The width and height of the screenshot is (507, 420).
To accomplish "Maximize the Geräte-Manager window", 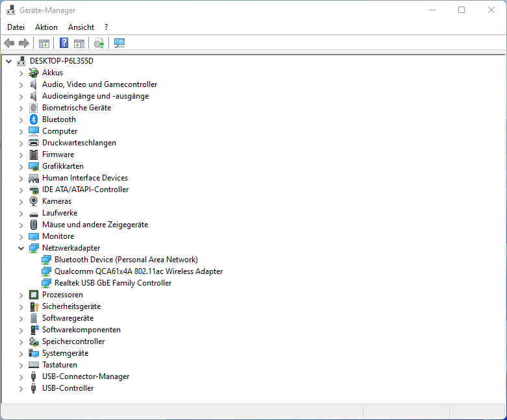I will (462, 10).
